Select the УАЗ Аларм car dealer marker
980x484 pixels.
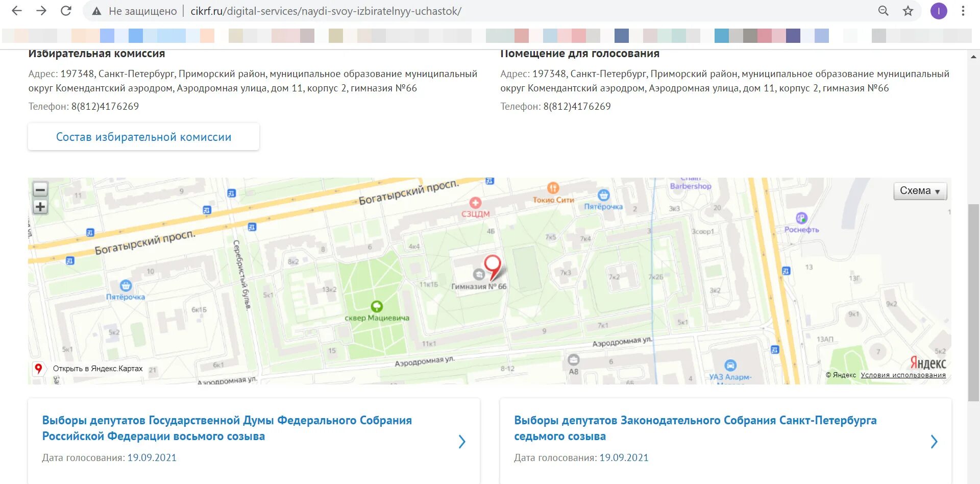point(730,365)
